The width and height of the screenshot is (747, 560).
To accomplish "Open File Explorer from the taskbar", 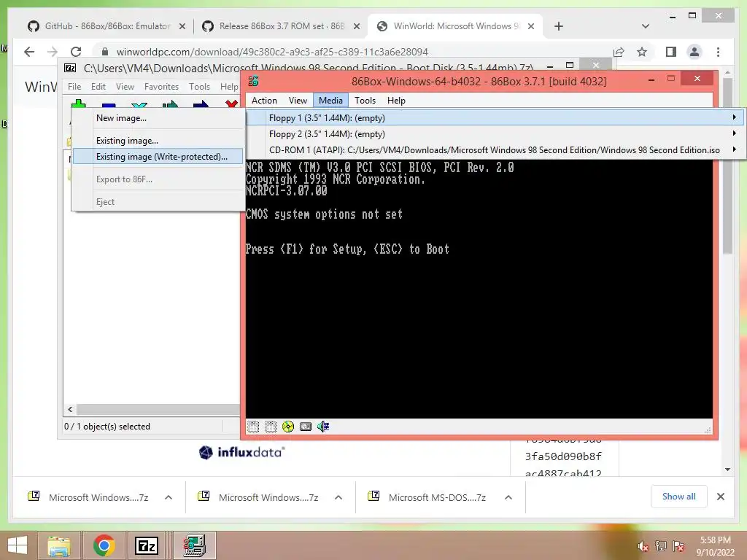I will tap(58, 545).
